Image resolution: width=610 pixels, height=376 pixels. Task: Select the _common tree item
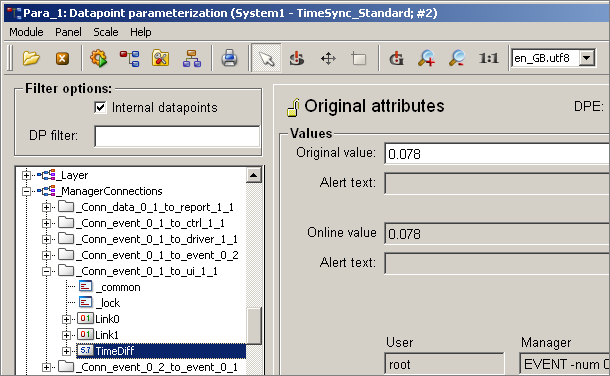[x=118, y=287]
